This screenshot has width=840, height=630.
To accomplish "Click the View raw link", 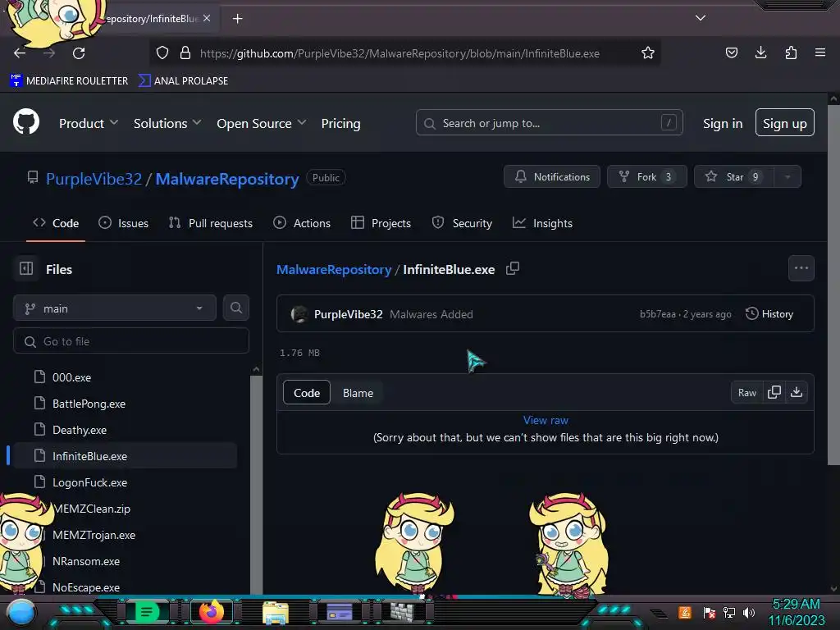I will 546,421.
